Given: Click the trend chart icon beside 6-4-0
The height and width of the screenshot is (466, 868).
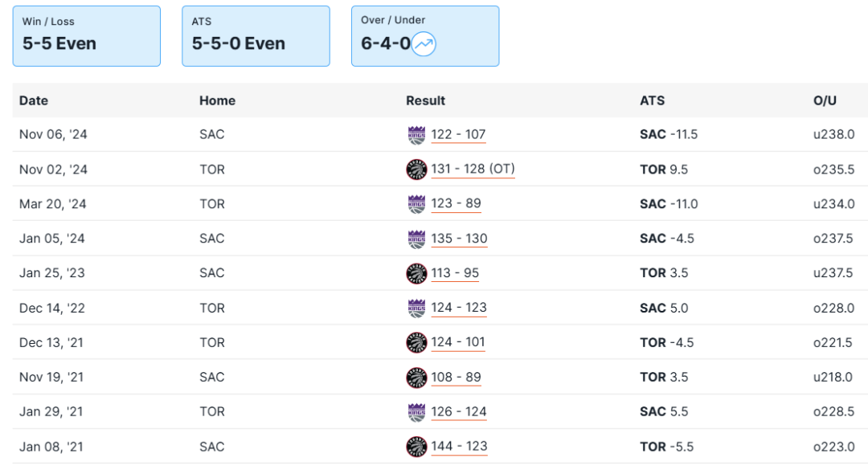Looking at the screenshot, I should point(424,44).
